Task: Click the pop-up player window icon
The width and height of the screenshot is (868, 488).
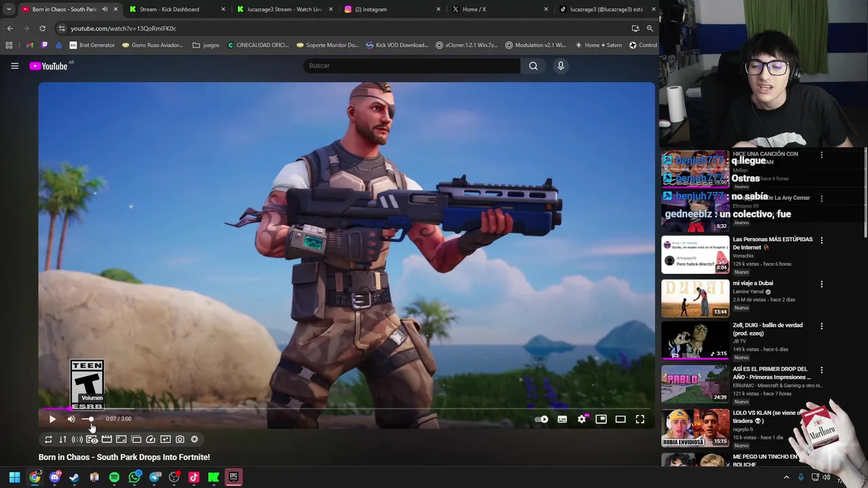Action: (x=136, y=439)
